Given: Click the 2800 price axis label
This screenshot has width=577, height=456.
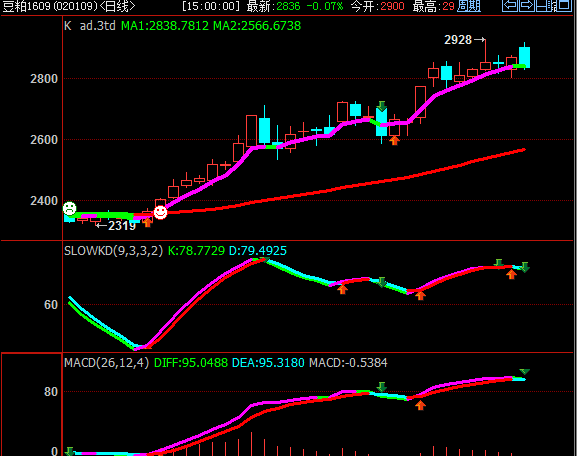Looking at the screenshot, I should [x=44, y=78].
